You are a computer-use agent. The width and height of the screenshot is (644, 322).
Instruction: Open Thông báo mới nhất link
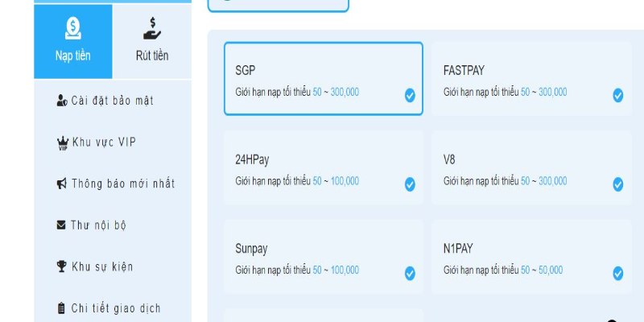point(122,184)
